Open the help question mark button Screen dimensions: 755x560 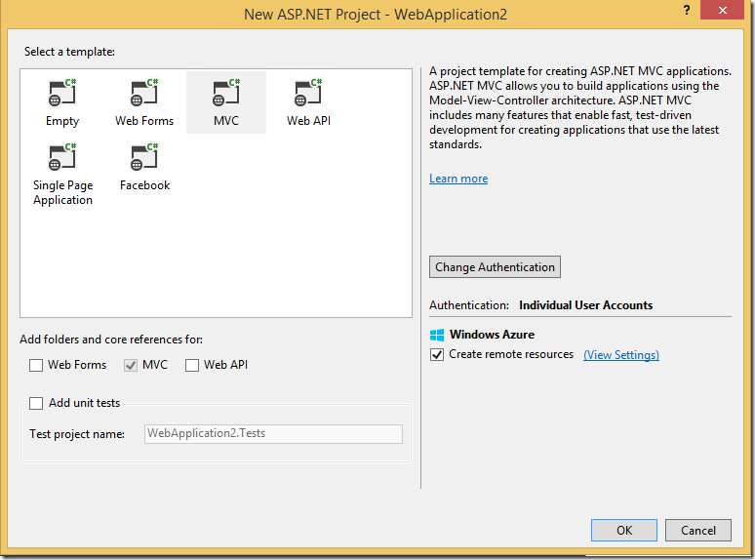(687, 10)
